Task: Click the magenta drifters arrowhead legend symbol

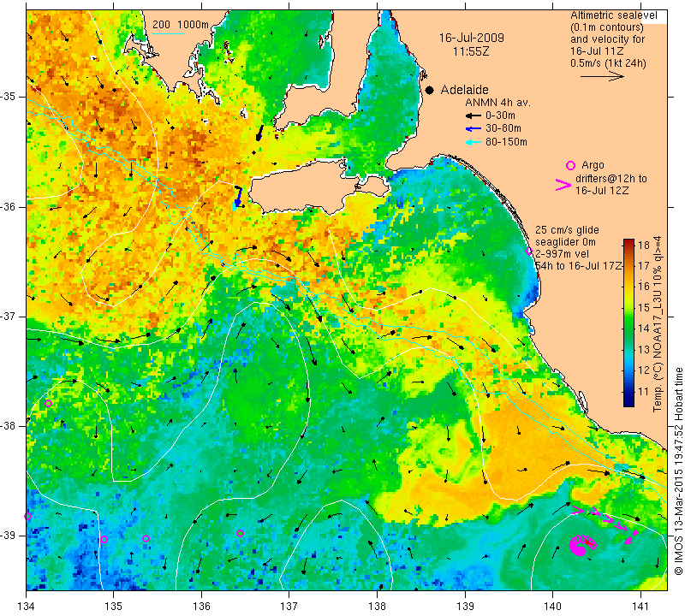Action: pos(563,185)
